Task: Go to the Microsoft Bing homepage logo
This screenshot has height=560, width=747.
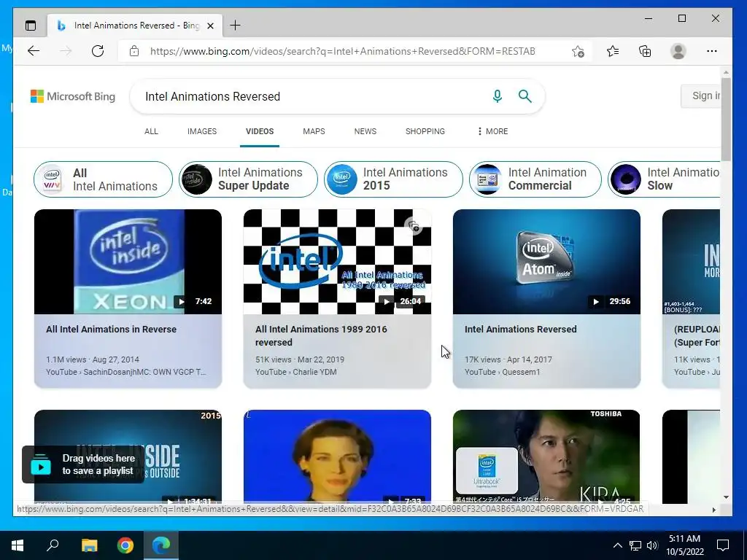Action: [73, 96]
